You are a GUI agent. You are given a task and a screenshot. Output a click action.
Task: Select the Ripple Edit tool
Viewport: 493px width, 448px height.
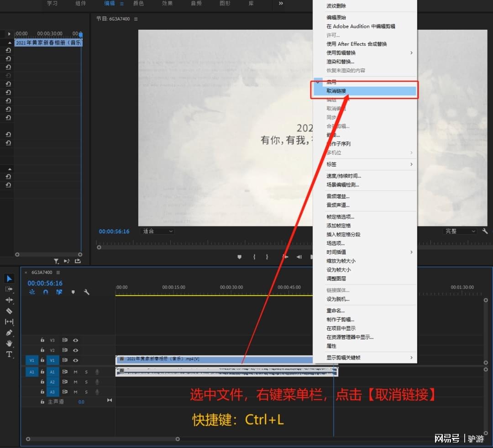click(x=9, y=300)
